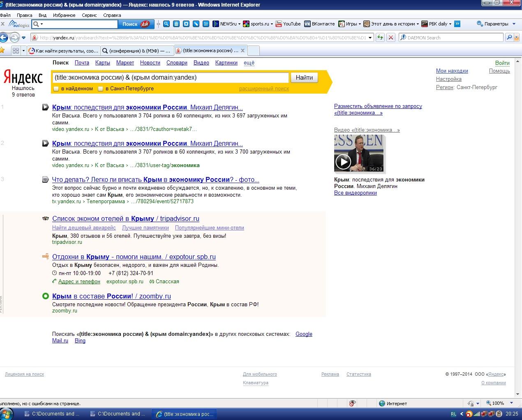Check the 'в Санкт-Петербурге' checkbox

click(x=101, y=89)
